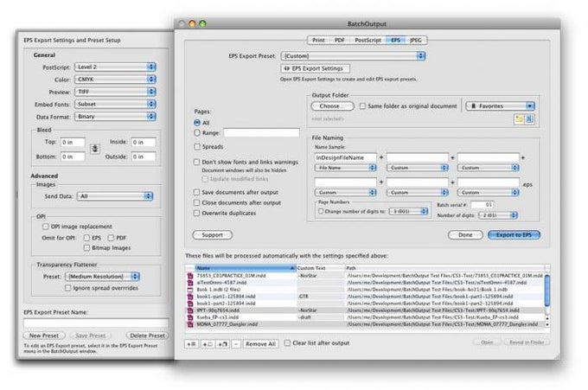Switch to the JPEG tab
This screenshot has height=390, width=588.
click(416, 40)
